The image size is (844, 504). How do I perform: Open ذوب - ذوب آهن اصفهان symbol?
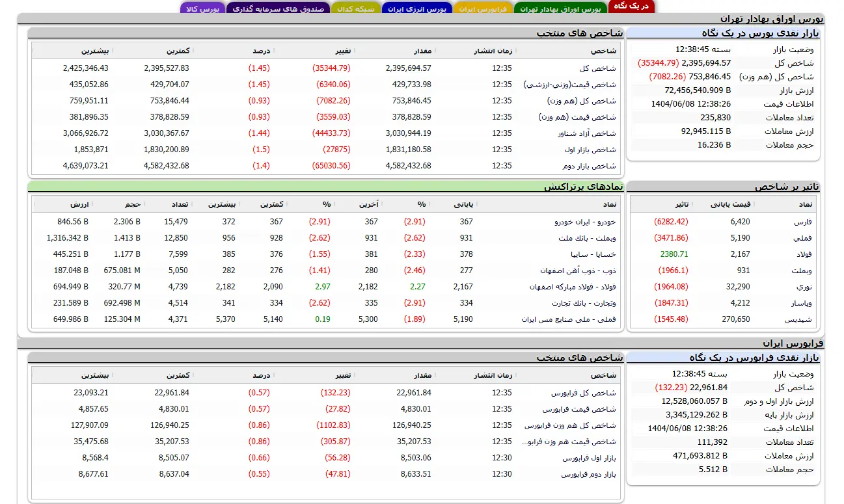[577, 271]
